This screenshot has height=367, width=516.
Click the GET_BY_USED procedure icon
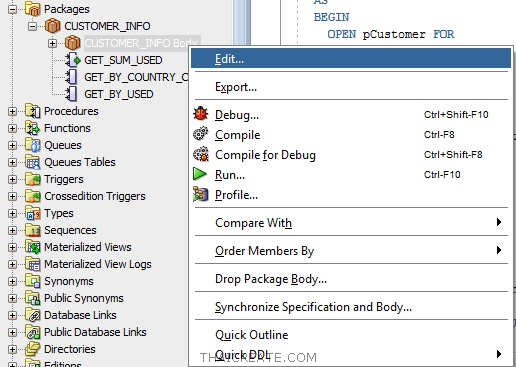click(71, 94)
